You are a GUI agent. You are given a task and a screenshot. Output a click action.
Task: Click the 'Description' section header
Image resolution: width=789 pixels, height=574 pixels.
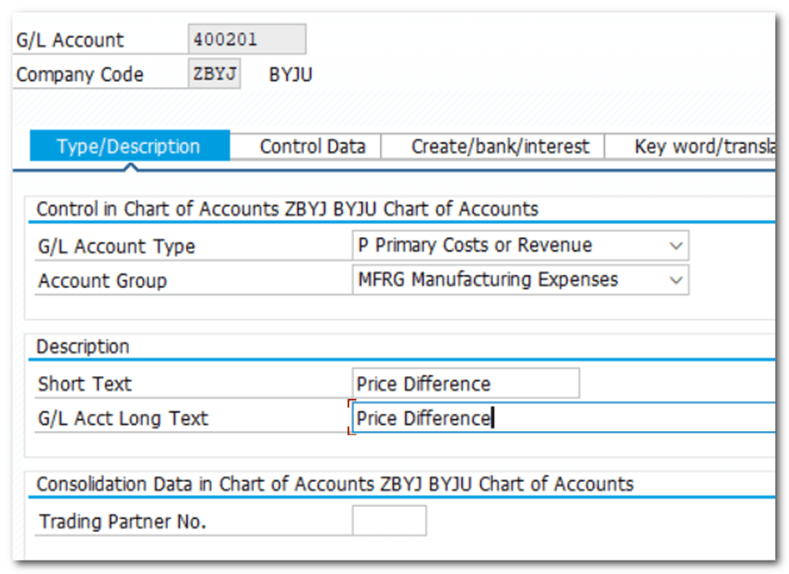(83, 347)
